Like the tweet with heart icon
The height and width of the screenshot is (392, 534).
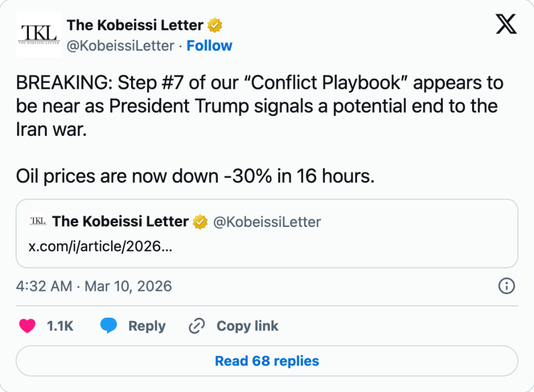click(x=27, y=326)
